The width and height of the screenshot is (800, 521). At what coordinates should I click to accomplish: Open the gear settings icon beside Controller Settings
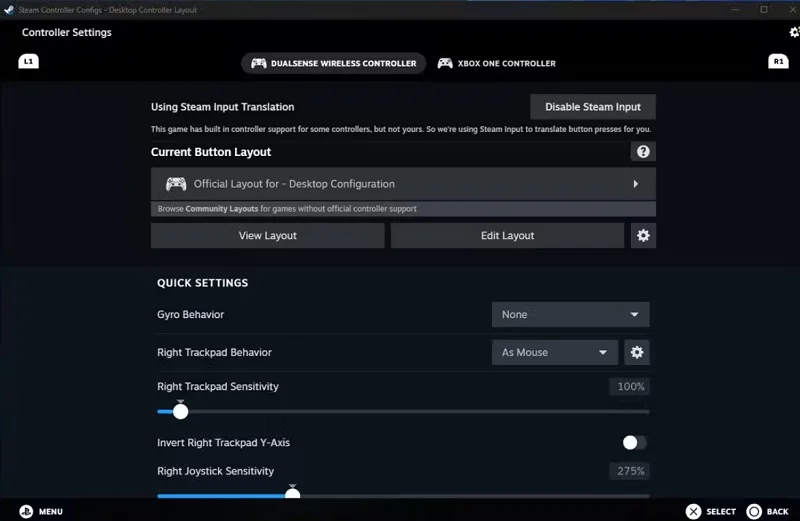tap(794, 32)
